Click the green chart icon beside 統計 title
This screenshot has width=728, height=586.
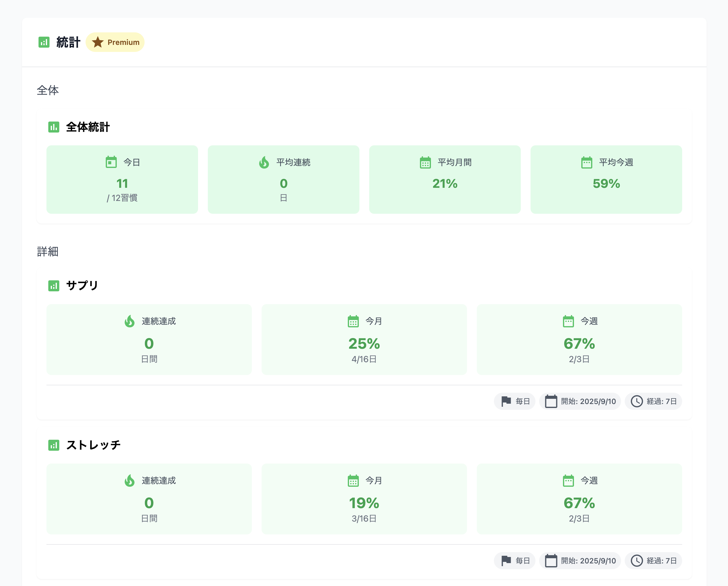[x=44, y=42]
